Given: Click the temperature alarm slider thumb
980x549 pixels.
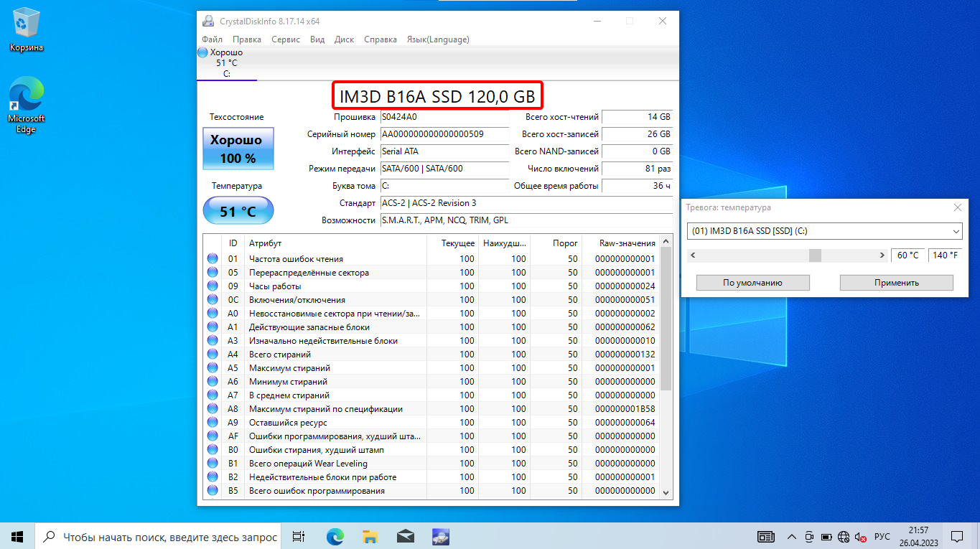Looking at the screenshot, I should coord(815,255).
